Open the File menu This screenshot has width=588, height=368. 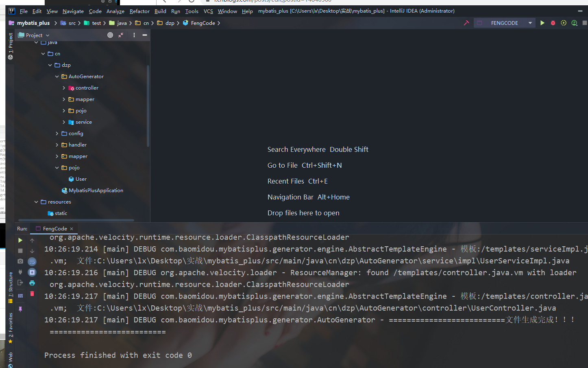[x=24, y=11]
